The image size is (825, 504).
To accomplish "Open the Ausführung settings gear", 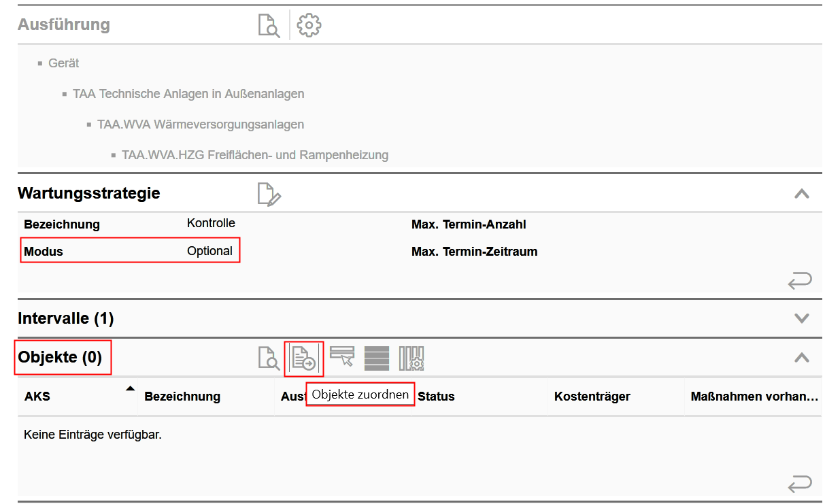I will pos(309,25).
